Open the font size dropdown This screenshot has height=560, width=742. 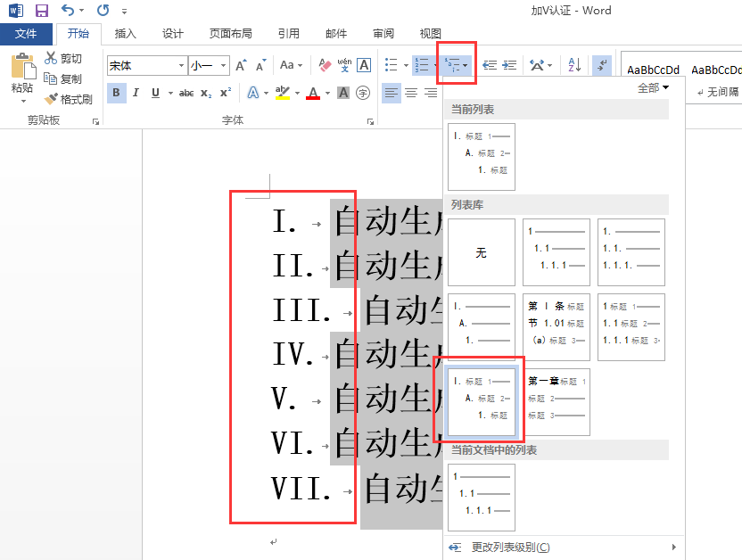223,65
